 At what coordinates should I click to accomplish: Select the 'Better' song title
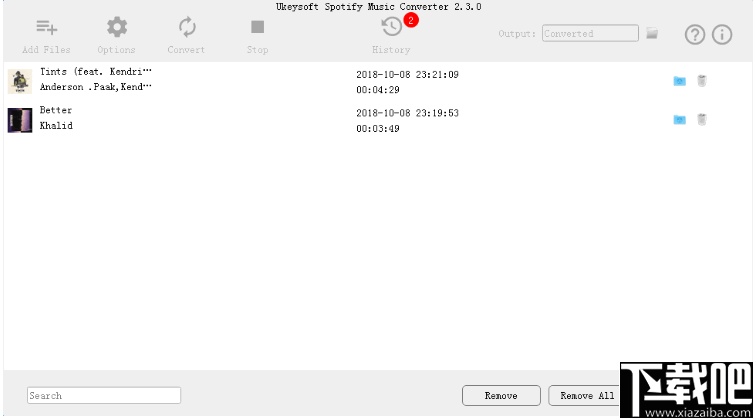tap(56, 110)
